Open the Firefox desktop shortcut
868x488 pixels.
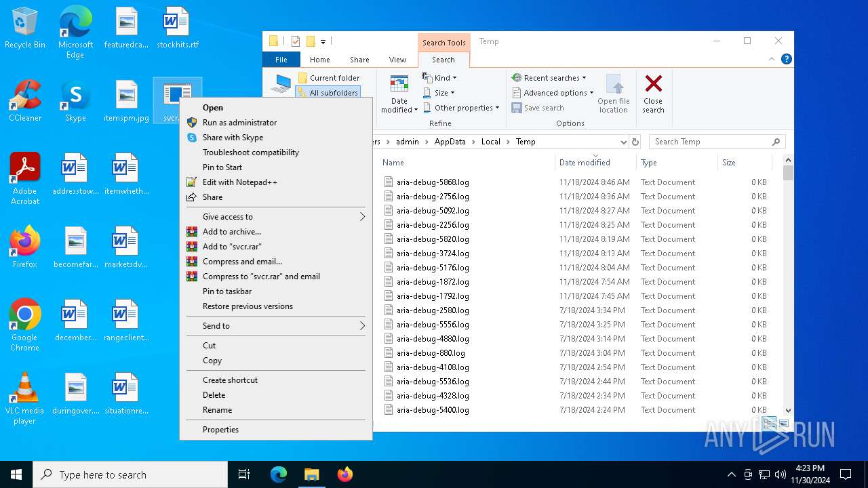25,248
